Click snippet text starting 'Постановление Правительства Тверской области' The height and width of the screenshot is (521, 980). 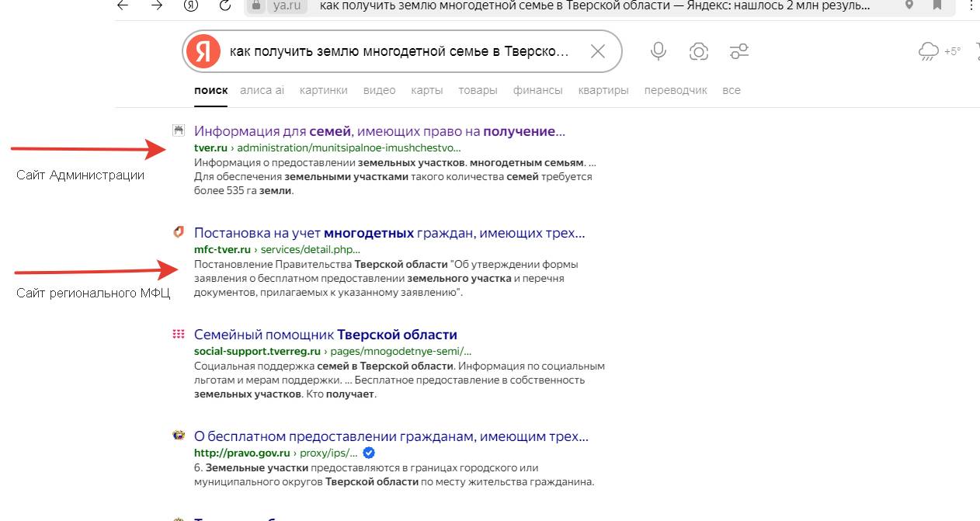385,279
